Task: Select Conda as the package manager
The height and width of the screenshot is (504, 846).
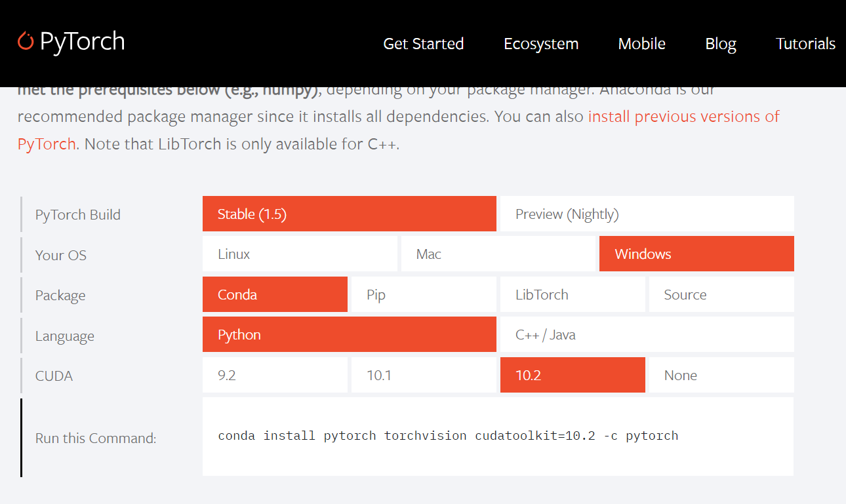Action: pyautogui.click(x=275, y=294)
